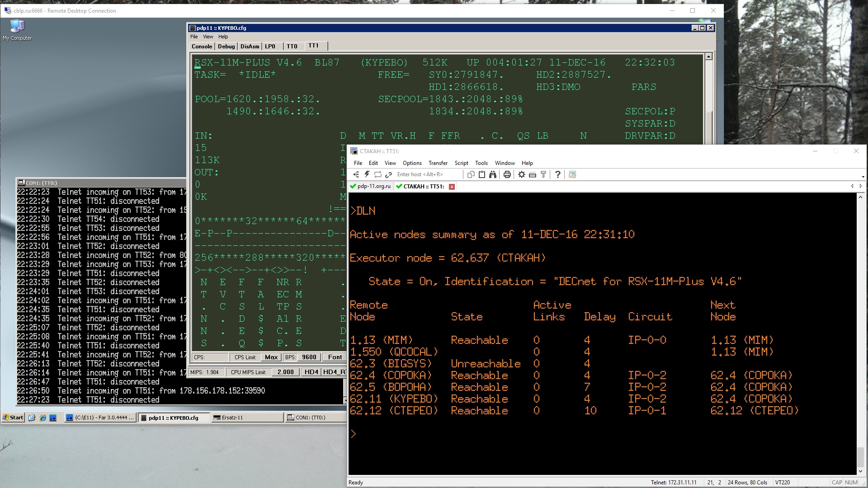
Task: Click the tab bar scroll-right arrow
Action: (x=861, y=186)
